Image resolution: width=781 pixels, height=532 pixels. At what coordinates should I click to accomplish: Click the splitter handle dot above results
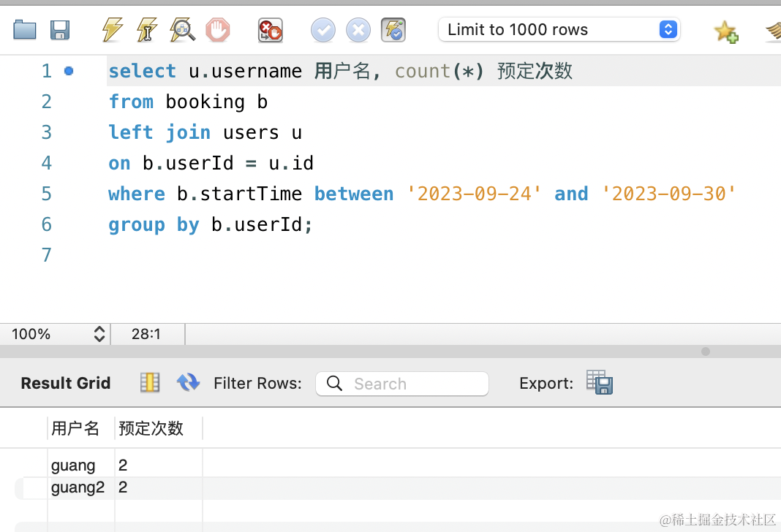coord(705,351)
